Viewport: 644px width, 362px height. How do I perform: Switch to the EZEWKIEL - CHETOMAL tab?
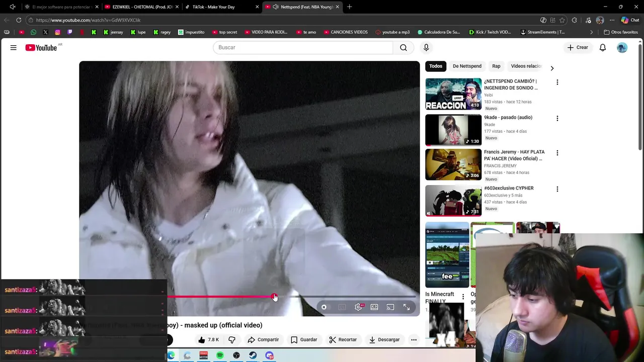point(142,7)
